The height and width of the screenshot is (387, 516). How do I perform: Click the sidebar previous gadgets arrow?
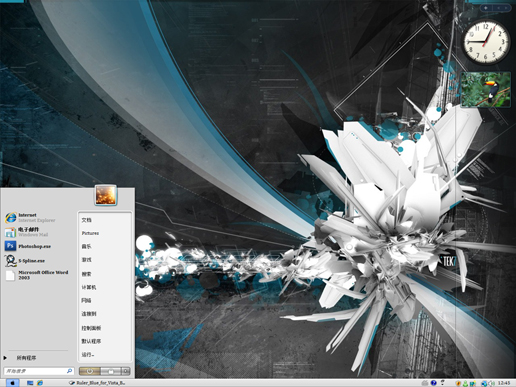(498, 8)
